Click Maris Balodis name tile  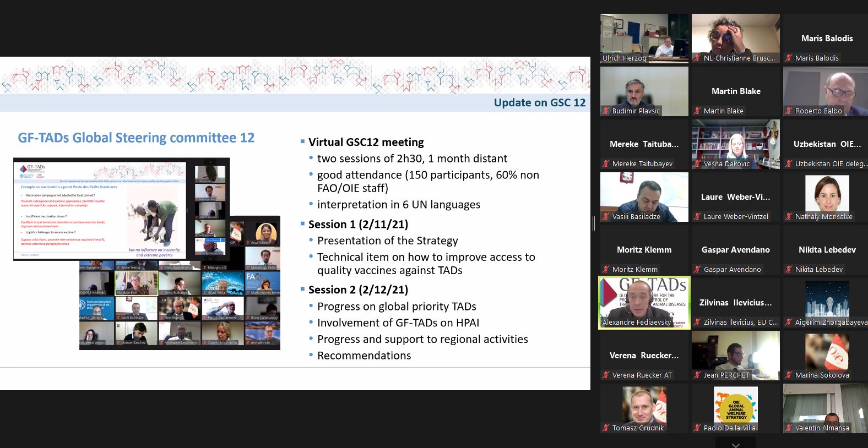click(x=826, y=38)
